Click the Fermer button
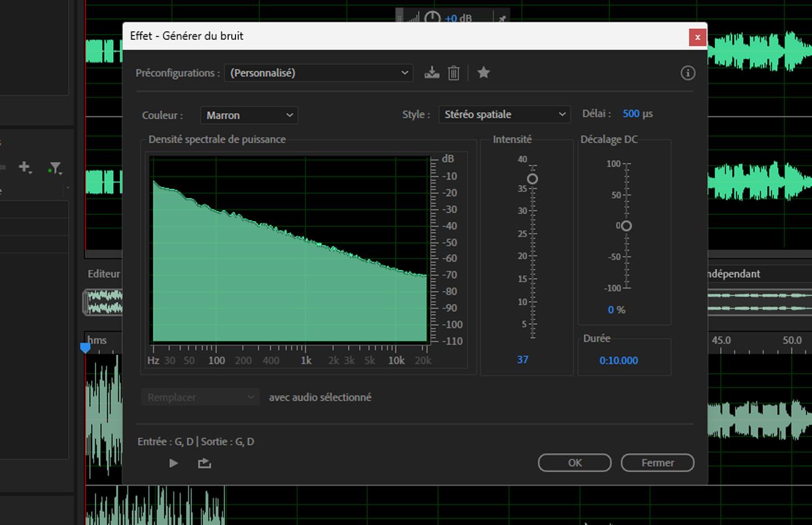This screenshot has width=812, height=525. (x=658, y=462)
